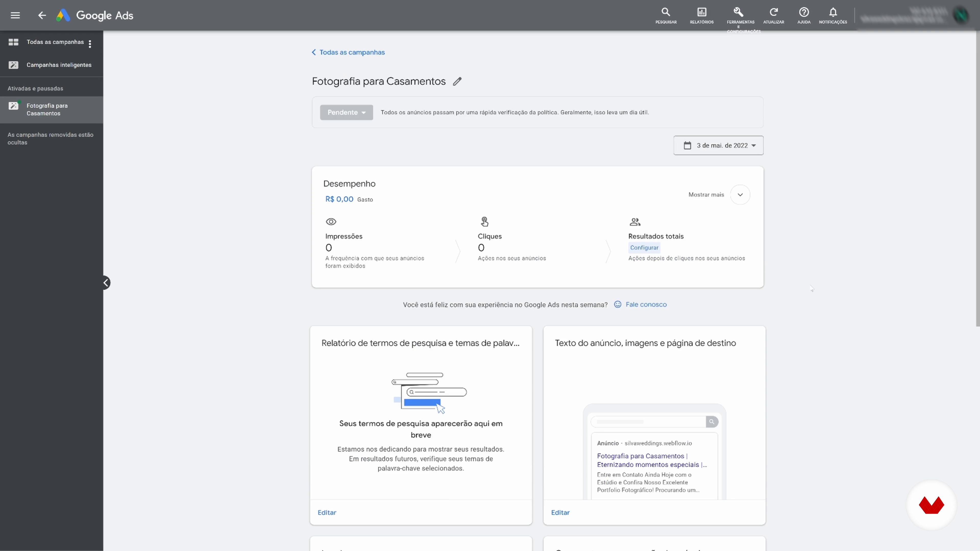Click the back arrow in header
The image size is (980, 551).
42,15
